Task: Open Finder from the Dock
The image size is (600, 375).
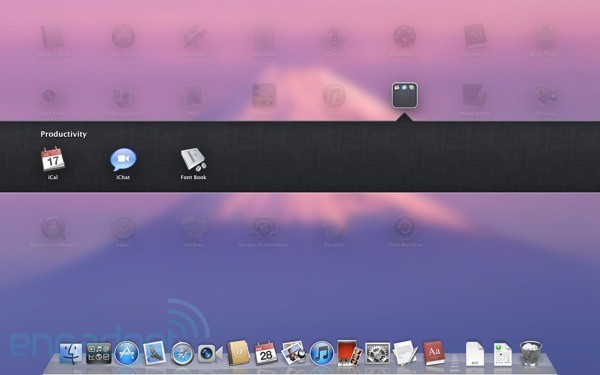Action: pyautogui.click(x=71, y=353)
